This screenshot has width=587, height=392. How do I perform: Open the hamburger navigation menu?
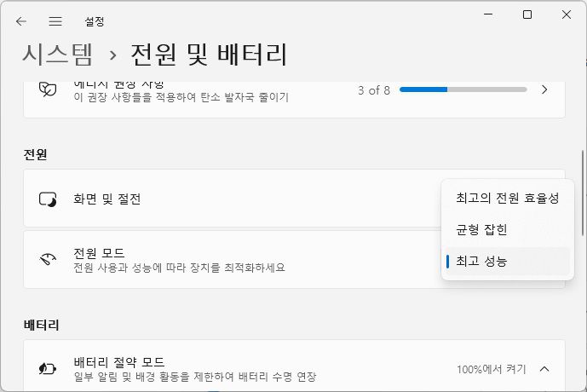point(55,21)
